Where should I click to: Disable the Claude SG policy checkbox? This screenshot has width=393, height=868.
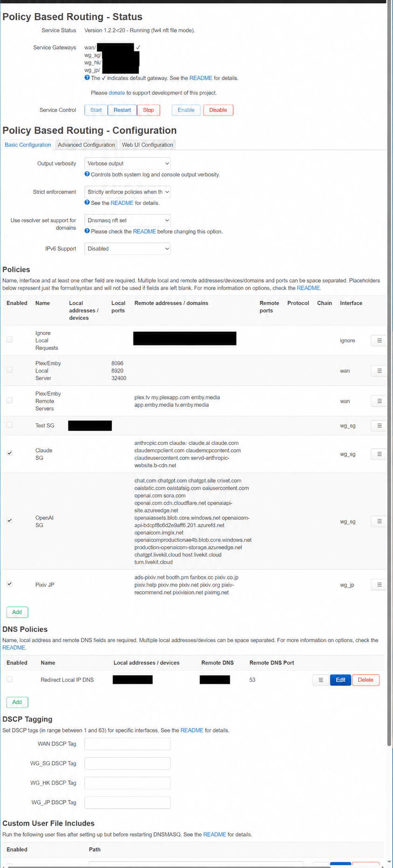9,453
